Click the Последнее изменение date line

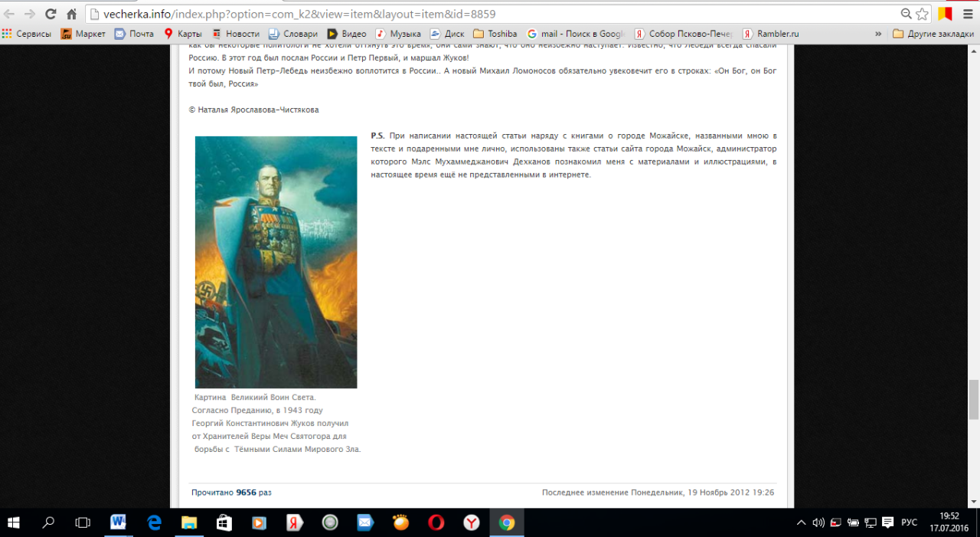pos(658,493)
